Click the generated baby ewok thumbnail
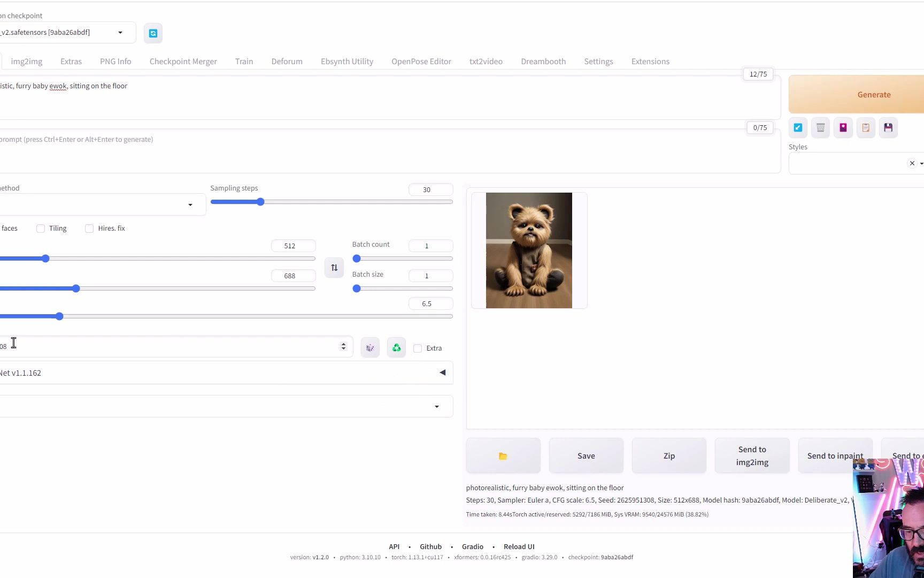Screen dimensions: 924x578 [x=529, y=250]
